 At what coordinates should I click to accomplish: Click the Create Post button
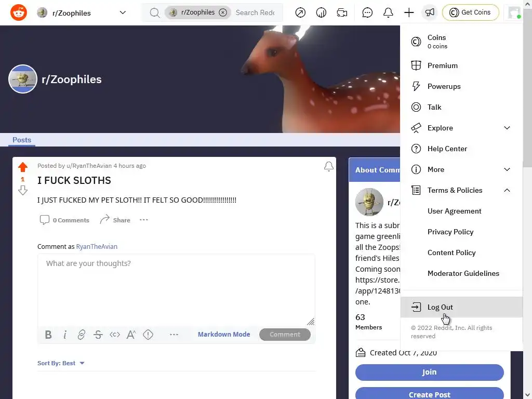pyautogui.click(x=429, y=394)
